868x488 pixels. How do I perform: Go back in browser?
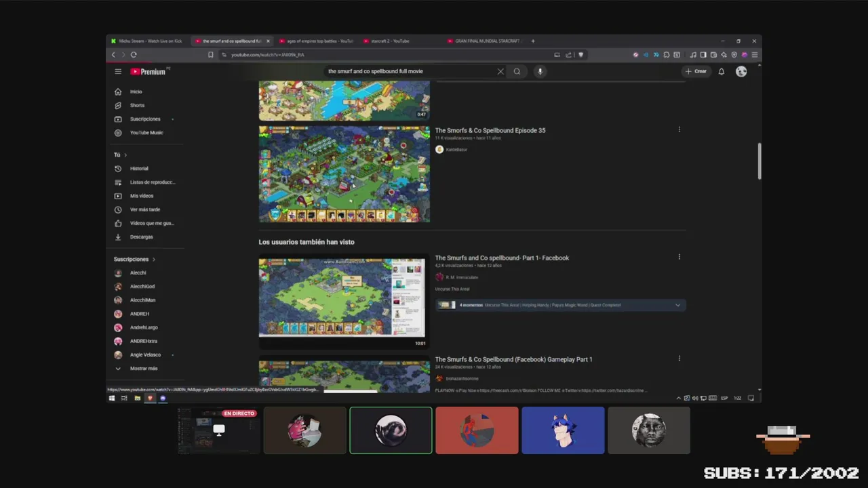113,55
